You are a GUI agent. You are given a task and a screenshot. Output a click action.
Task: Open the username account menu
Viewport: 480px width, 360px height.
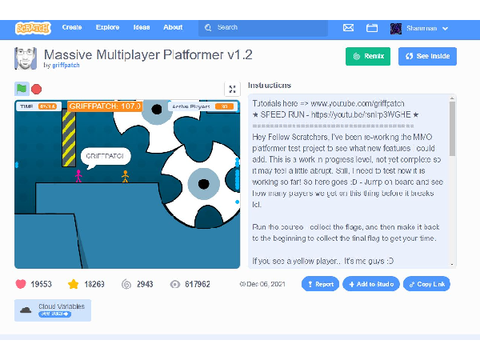click(421, 28)
